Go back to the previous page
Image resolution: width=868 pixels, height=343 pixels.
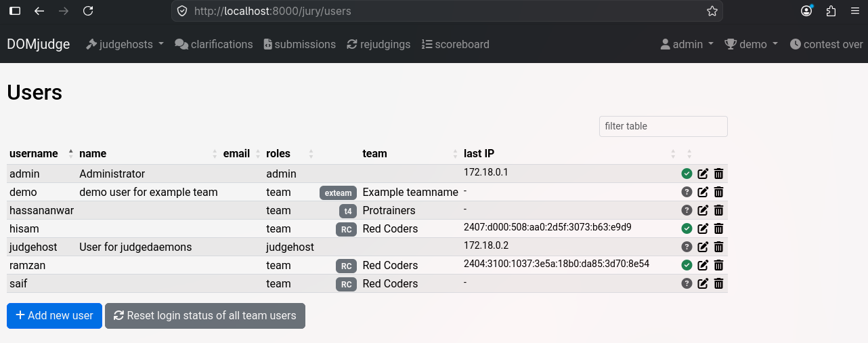(x=39, y=11)
